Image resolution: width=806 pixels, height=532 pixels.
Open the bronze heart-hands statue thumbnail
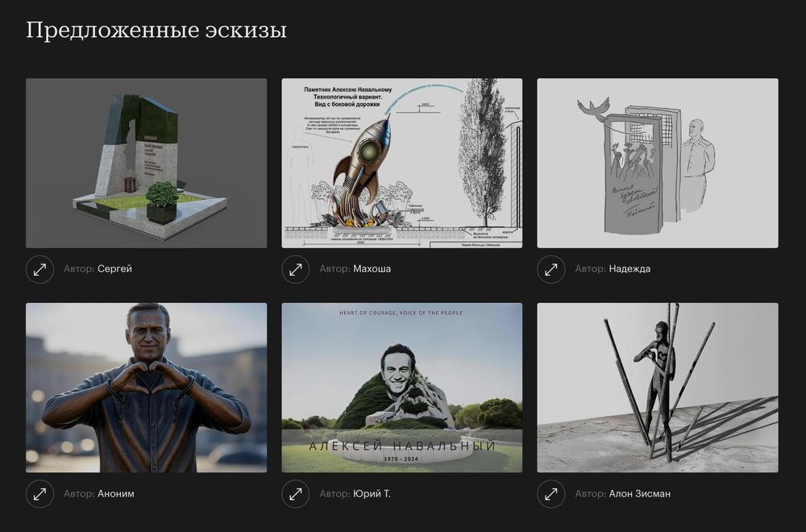point(147,388)
